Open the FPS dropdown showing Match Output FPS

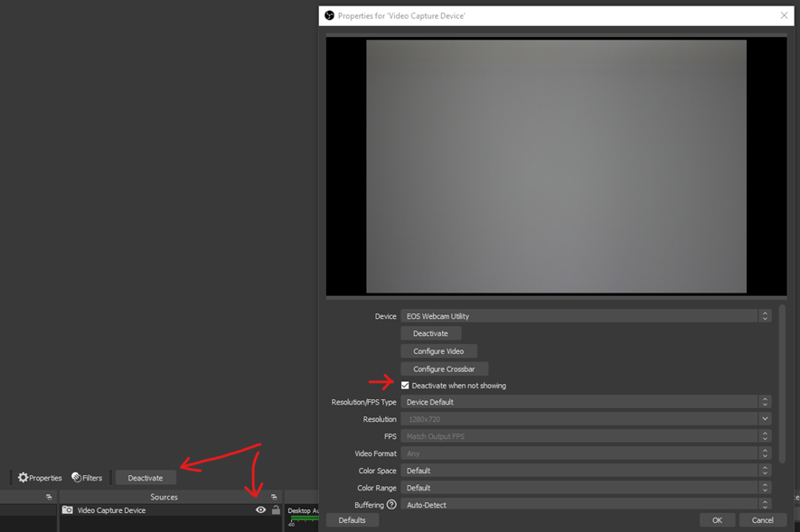(x=586, y=436)
